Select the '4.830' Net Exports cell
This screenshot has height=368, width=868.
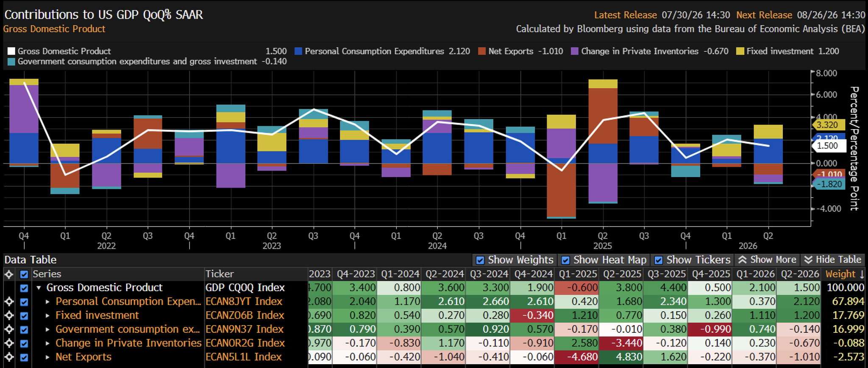pos(621,357)
